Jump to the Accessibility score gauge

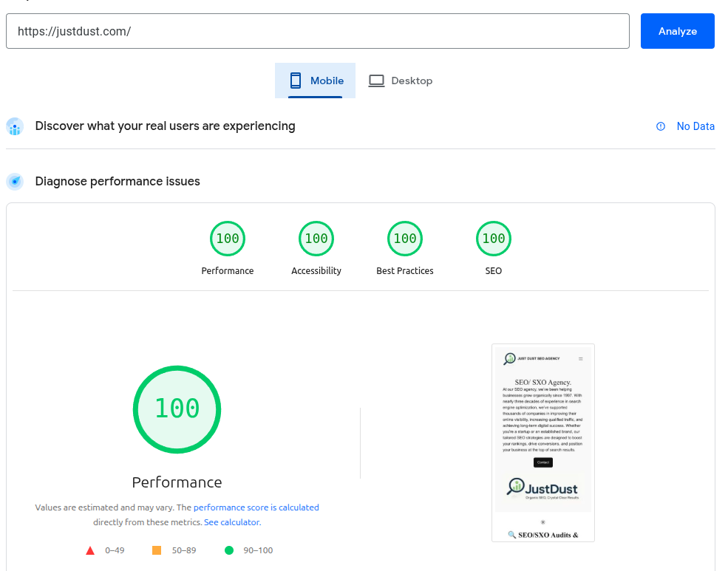[x=316, y=239]
